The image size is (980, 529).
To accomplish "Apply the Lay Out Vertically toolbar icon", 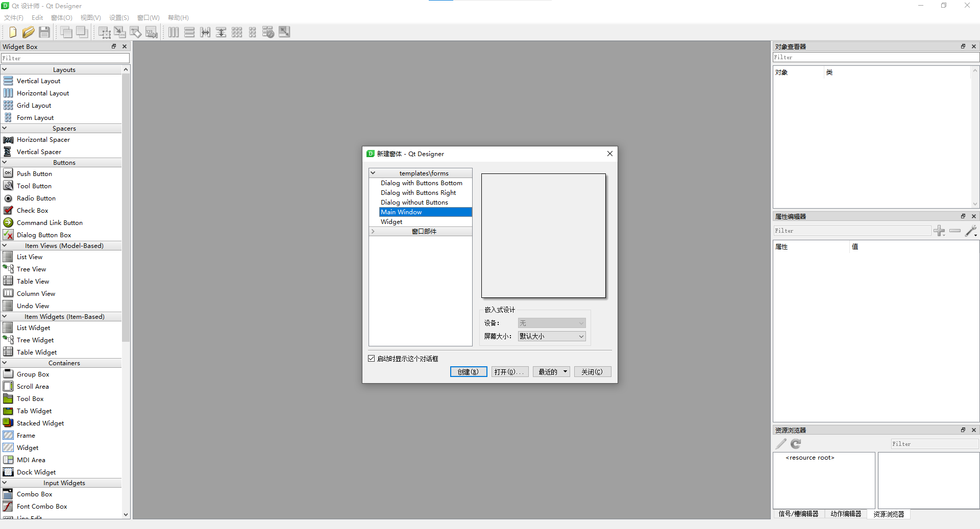I will click(x=189, y=32).
